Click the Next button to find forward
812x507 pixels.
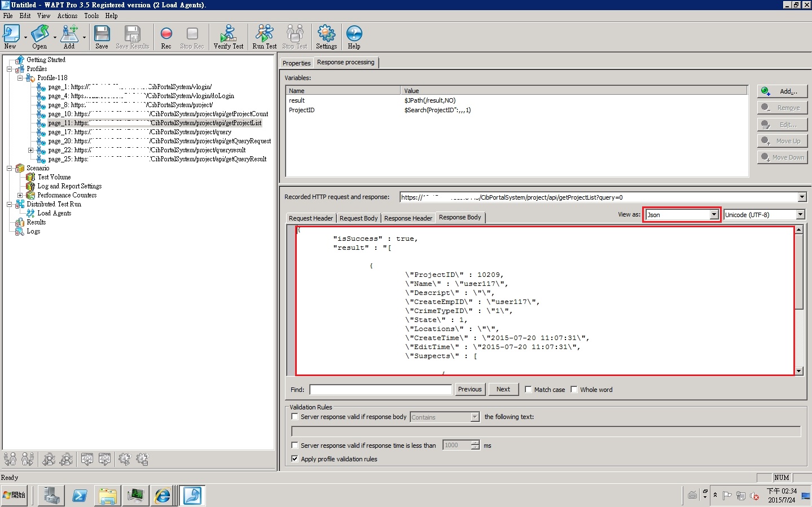click(503, 389)
